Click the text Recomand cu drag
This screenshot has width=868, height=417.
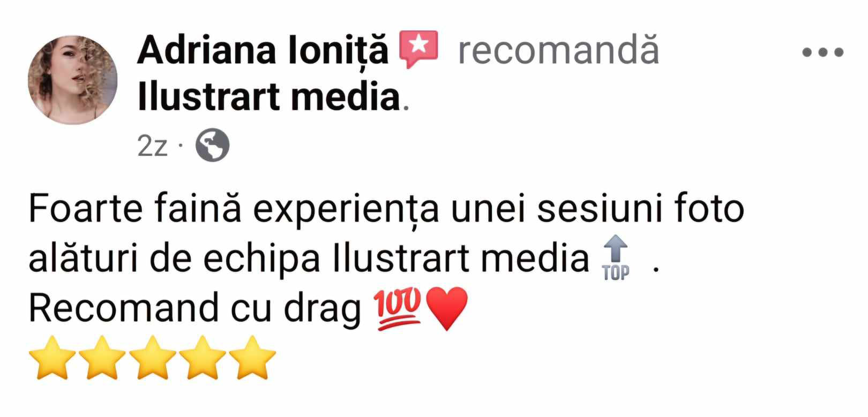point(195,309)
